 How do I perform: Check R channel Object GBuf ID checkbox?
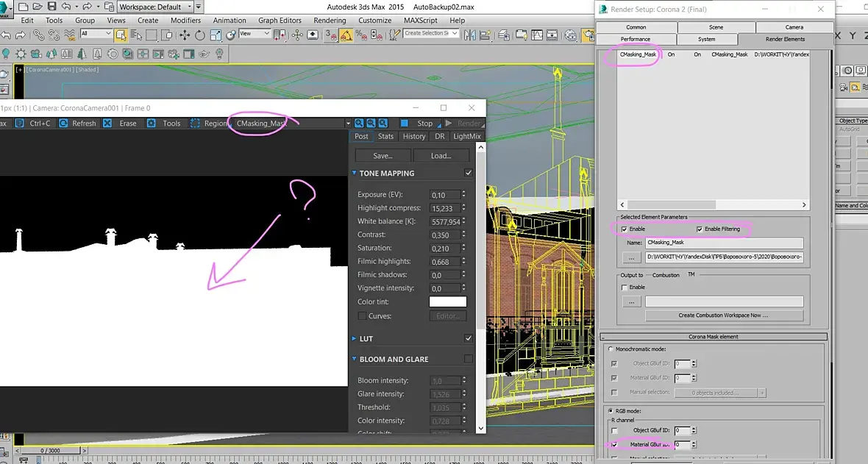click(x=614, y=430)
